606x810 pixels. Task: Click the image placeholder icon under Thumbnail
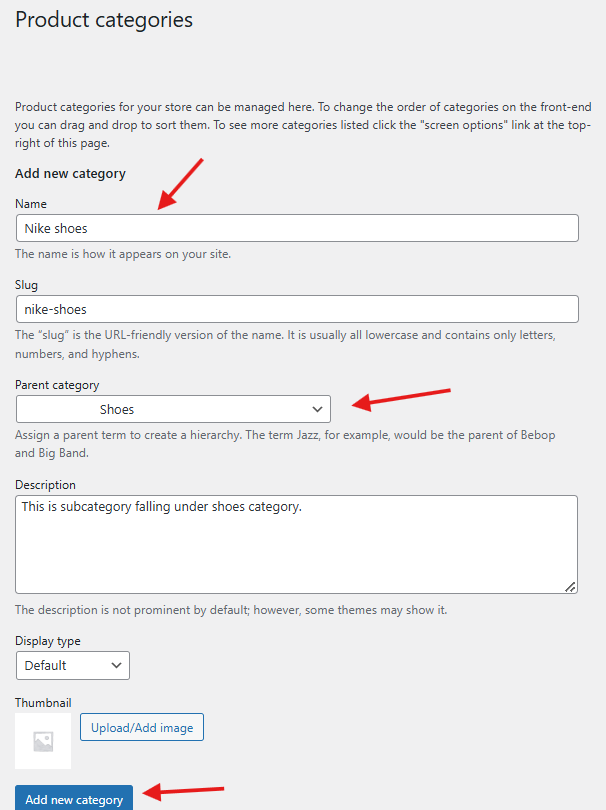point(43,741)
